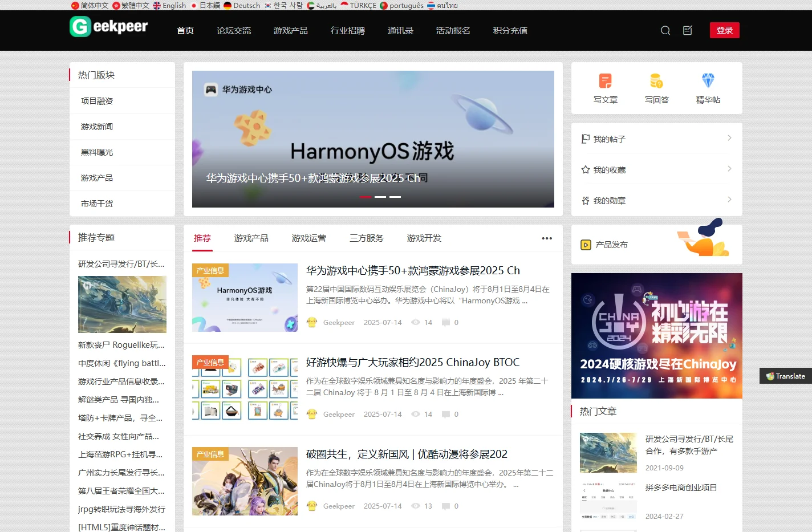Screen dimensions: 812x532
Task: Open the three-dots more tabs menu
Action: [x=547, y=238]
